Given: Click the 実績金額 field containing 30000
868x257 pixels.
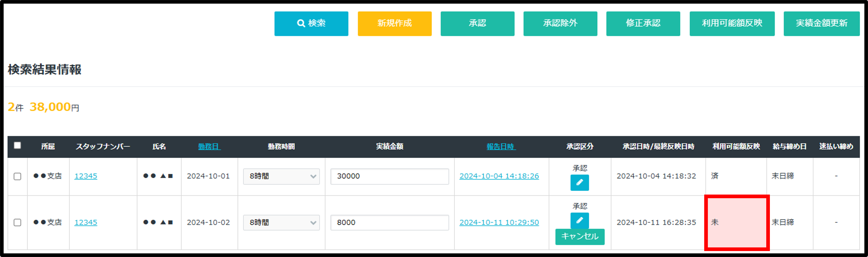Looking at the screenshot, I should [389, 176].
